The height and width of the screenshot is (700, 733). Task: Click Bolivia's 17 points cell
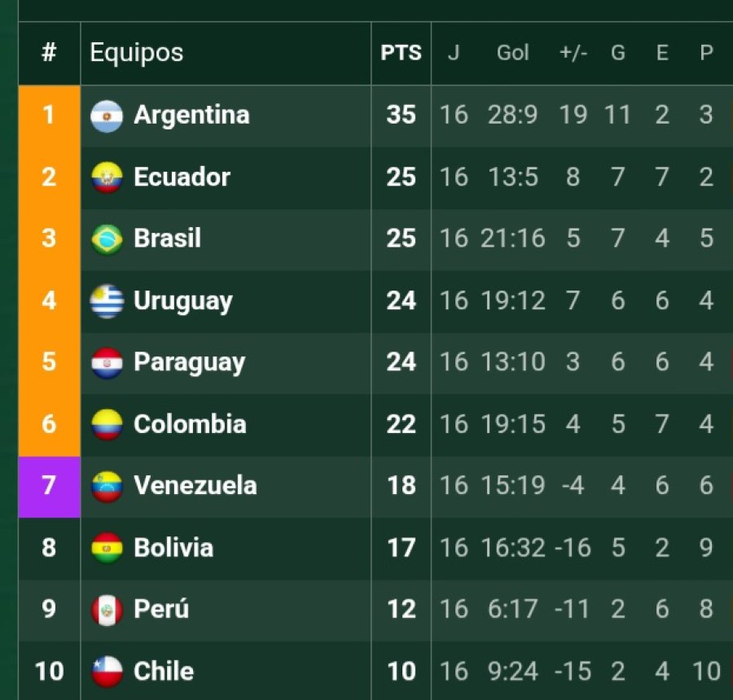tap(401, 548)
